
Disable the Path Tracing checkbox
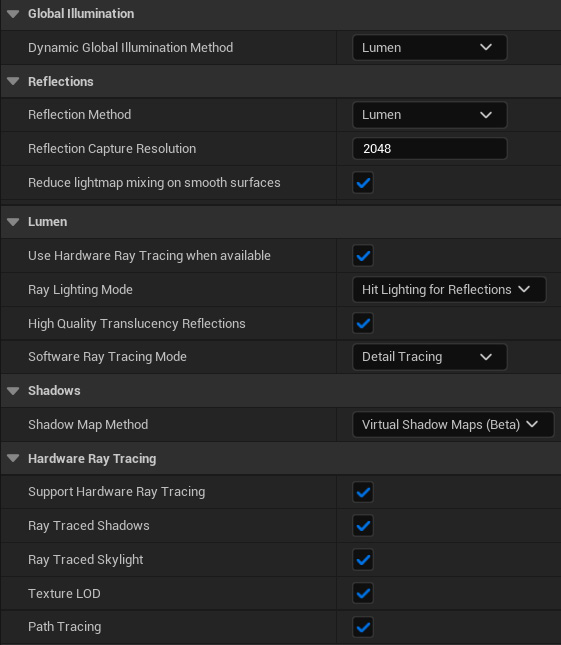(x=363, y=627)
